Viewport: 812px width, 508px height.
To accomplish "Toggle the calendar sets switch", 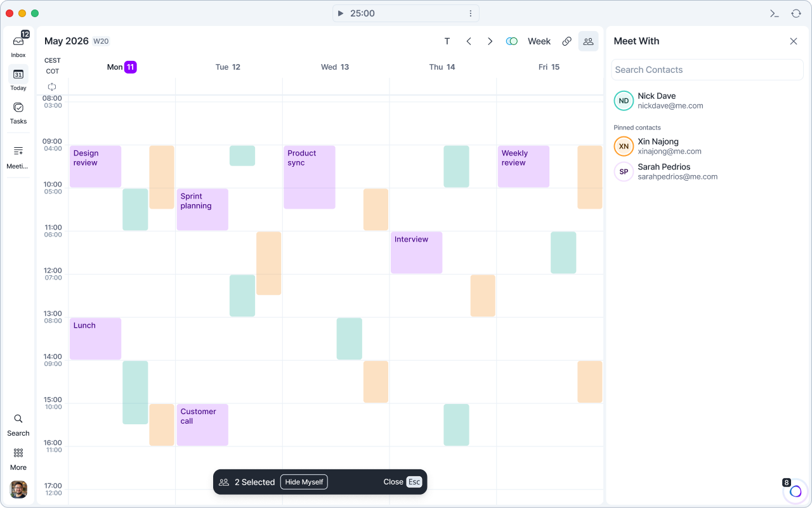I will click(x=512, y=41).
